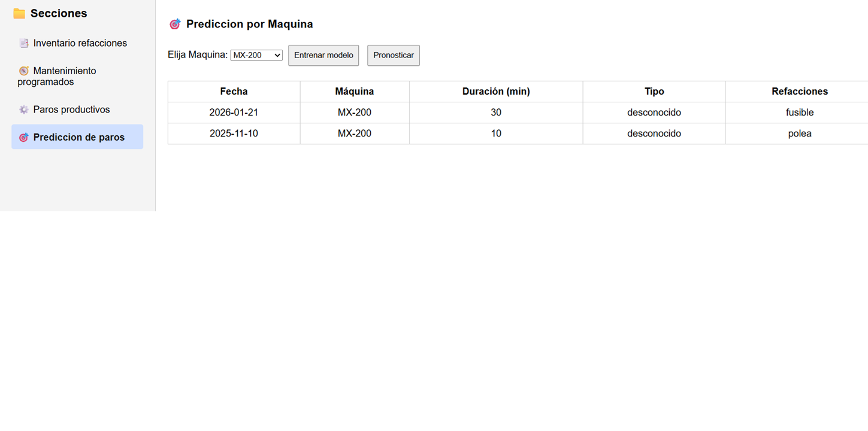Click the Fecha column header
The height and width of the screenshot is (431, 868).
point(234,91)
